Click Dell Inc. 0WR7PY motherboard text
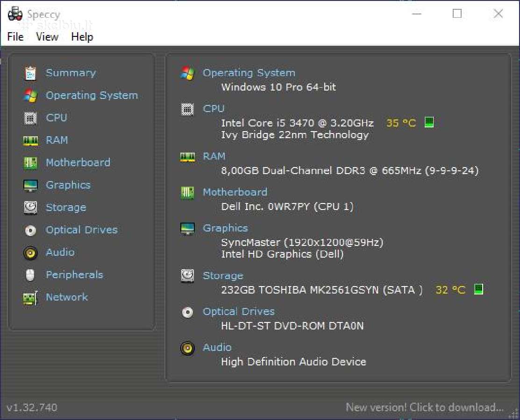This screenshot has height=420, width=520. click(x=287, y=207)
